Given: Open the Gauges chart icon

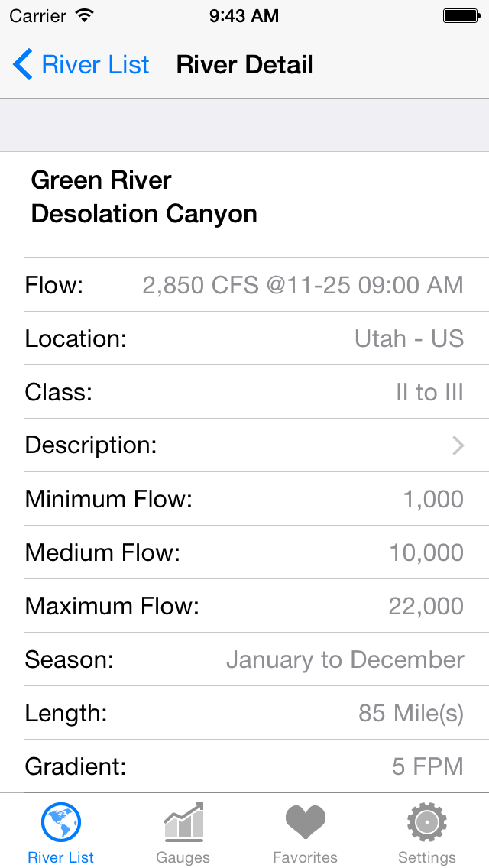Looking at the screenshot, I should tap(183, 823).
